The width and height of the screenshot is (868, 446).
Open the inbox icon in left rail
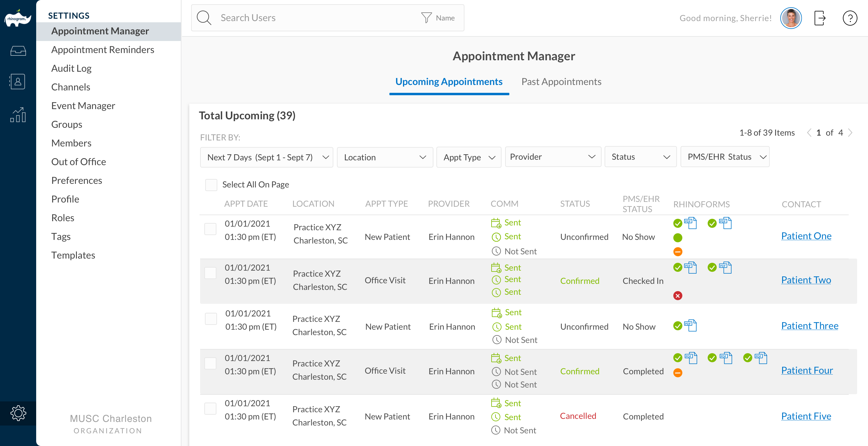tap(18, 51)
